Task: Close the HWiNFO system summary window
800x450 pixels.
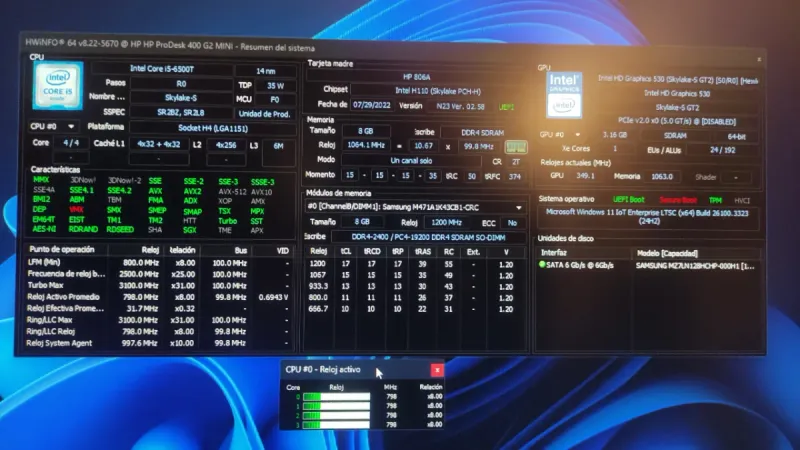Action: 759,60
